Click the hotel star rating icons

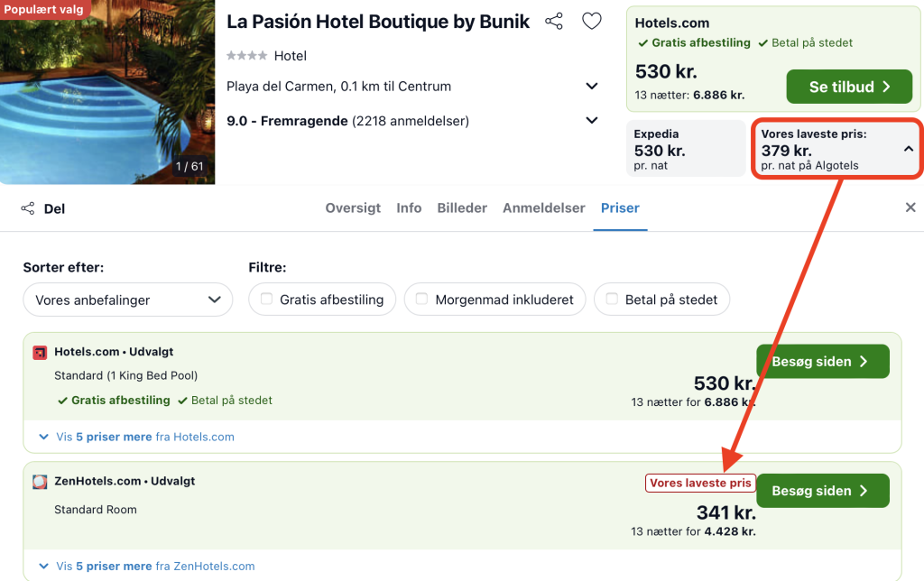tap(246, 56)
